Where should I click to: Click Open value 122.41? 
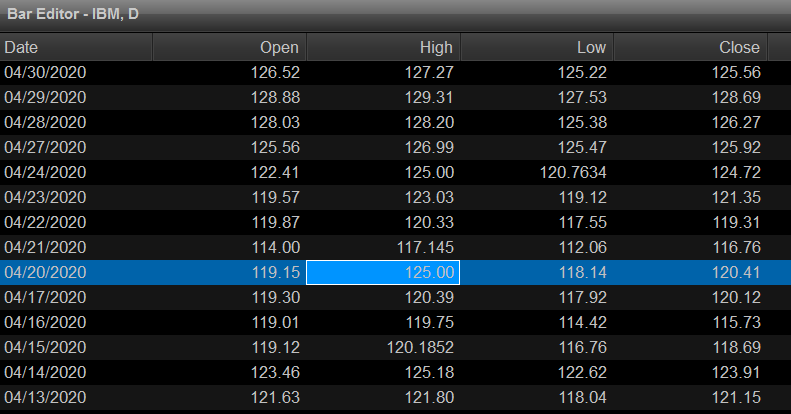(275, 172)
